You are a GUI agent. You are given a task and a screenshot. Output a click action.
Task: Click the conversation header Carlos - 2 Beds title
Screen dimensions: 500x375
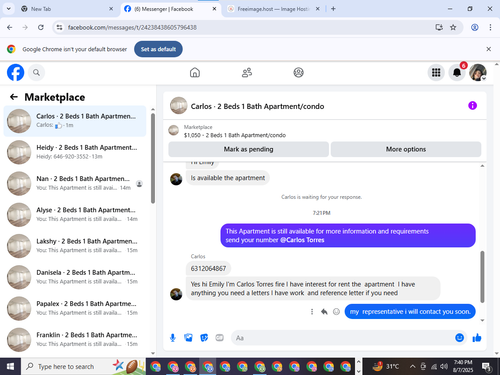(x=257, y=106)
